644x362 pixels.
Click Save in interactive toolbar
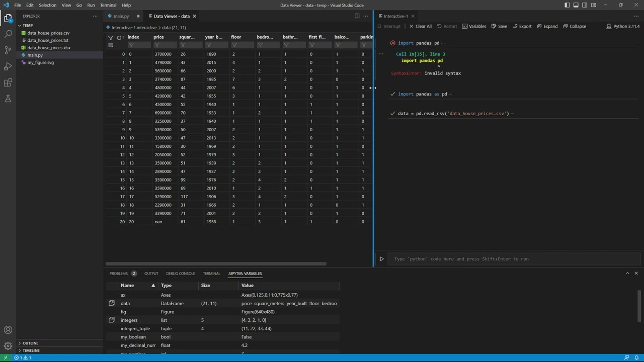pos(499,26)
